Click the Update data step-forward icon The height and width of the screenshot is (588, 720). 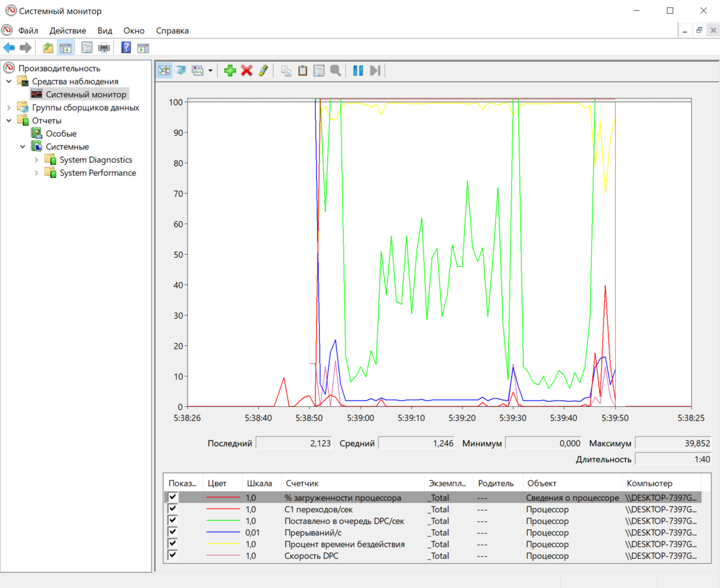coord(375,71)
